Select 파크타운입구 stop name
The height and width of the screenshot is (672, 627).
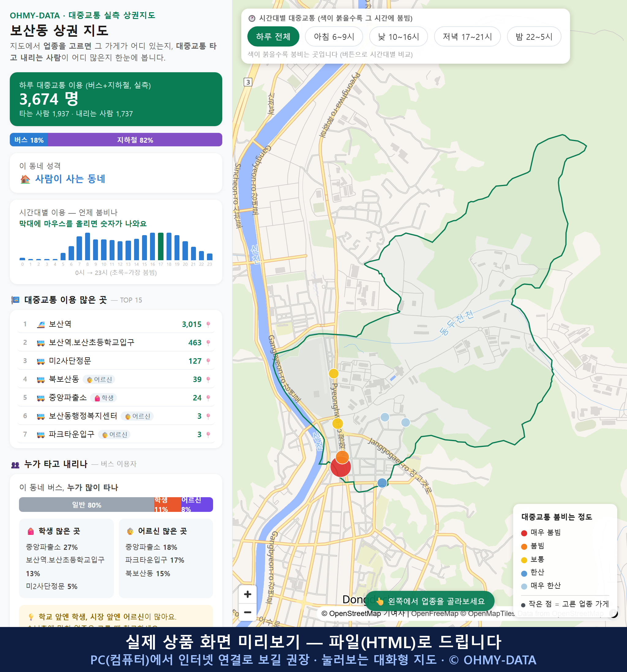click(72, 434)
